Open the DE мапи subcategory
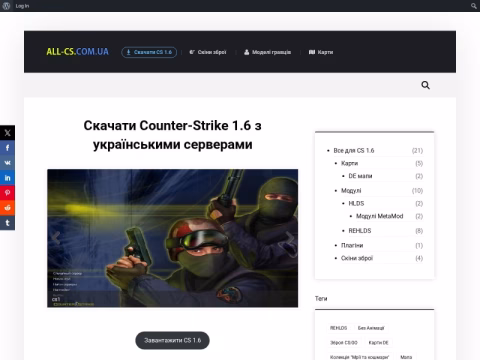 coord(360,176)
